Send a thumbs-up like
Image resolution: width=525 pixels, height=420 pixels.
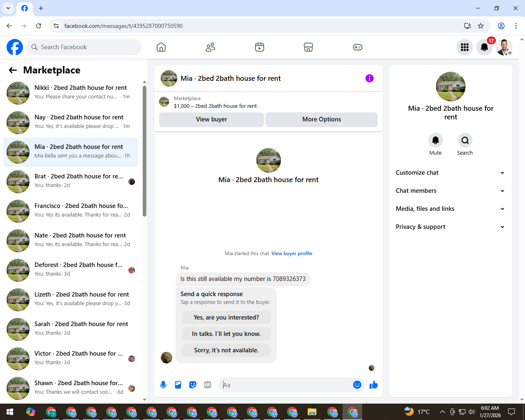tap(374, 385)
